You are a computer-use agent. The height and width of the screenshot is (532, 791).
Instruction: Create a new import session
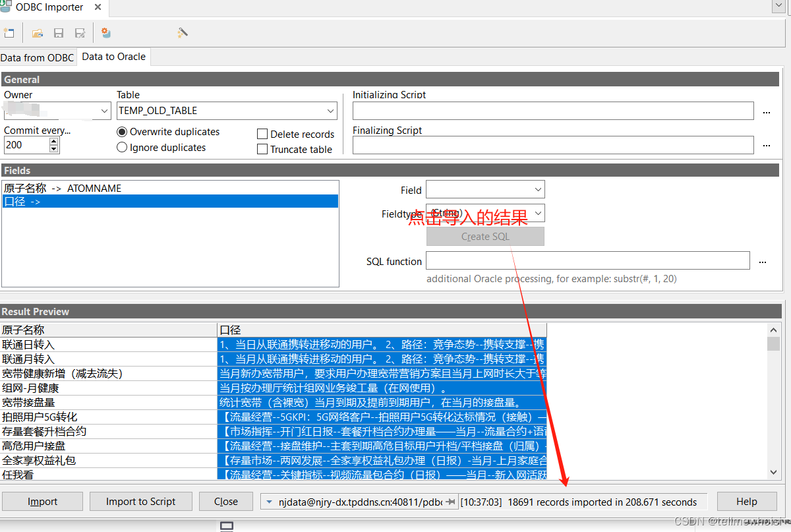coord(9,32)
